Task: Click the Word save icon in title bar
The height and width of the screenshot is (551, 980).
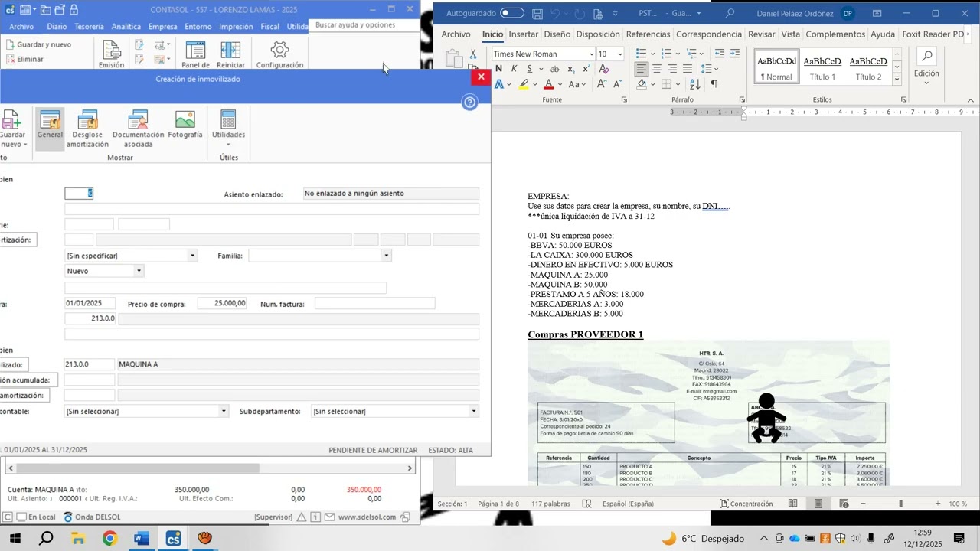Action: pyautogui.click(x=537, y=14)
